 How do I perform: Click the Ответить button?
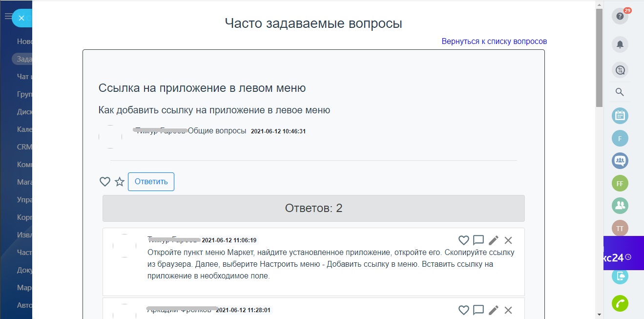coord(151,182)
